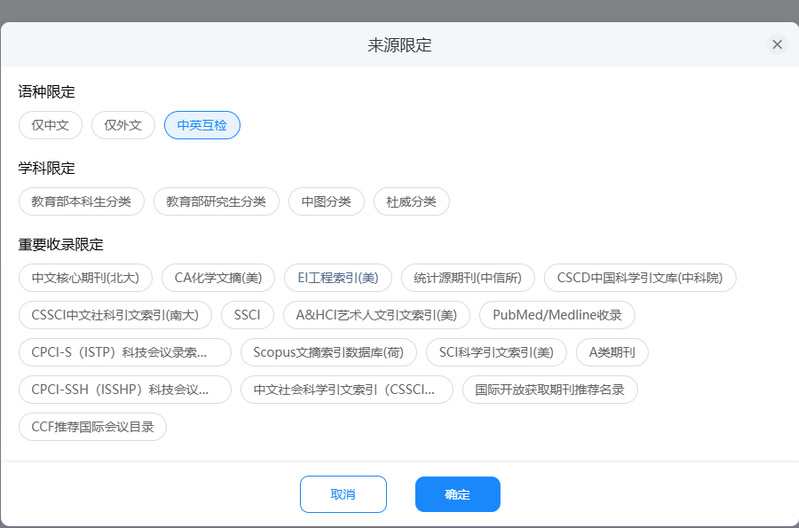
Task: Select 中文核心期刊(北大) index filter
Action: tap(85, 277)
